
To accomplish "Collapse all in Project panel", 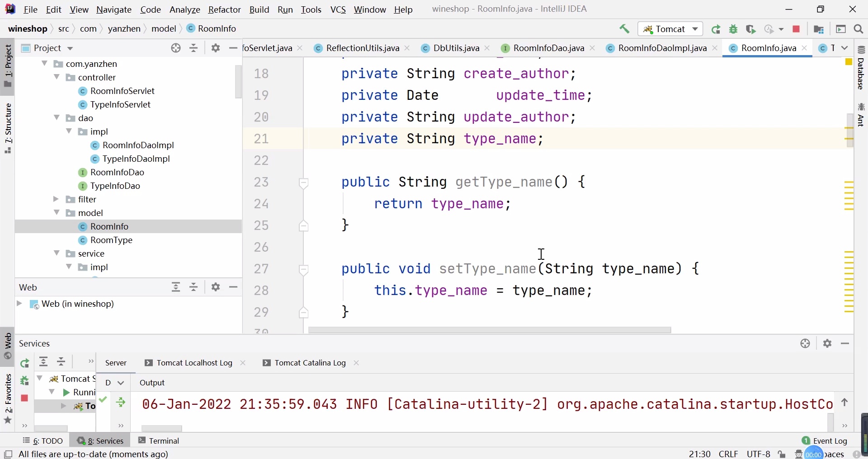I will click(x=194, y=48).
